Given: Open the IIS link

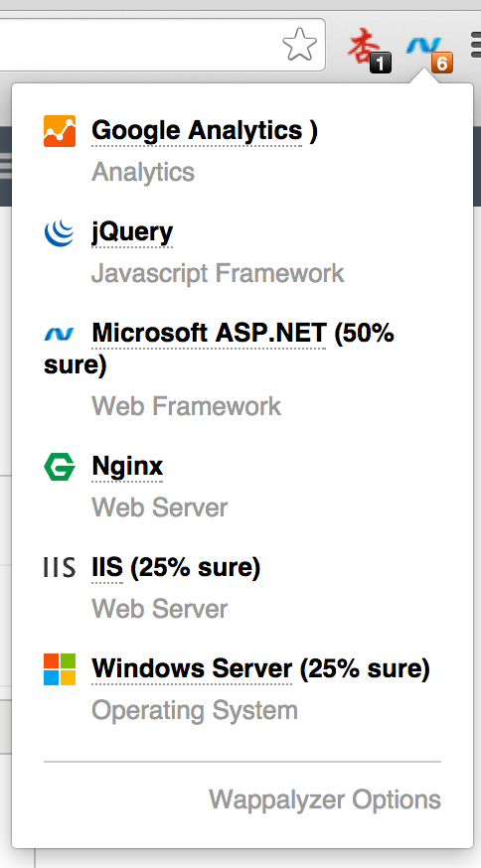Looking at the screenshot, I should (x=107, y=568).
